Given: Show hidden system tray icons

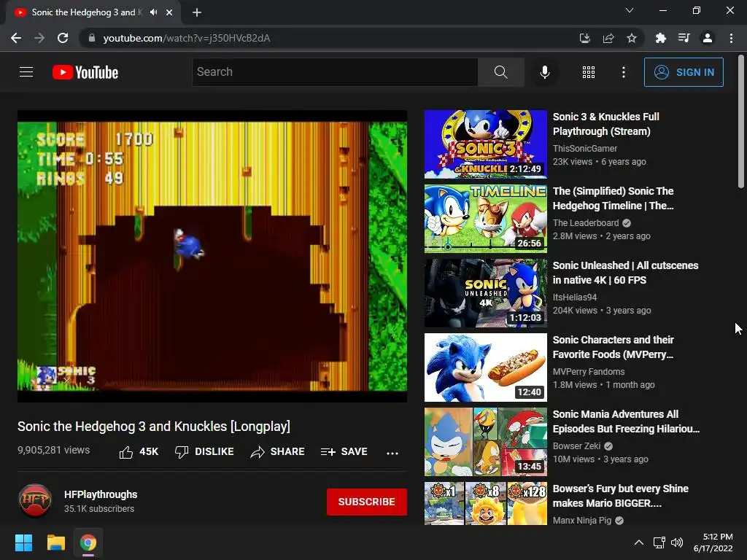Looking at the screenshot, I should coord(639,542).
